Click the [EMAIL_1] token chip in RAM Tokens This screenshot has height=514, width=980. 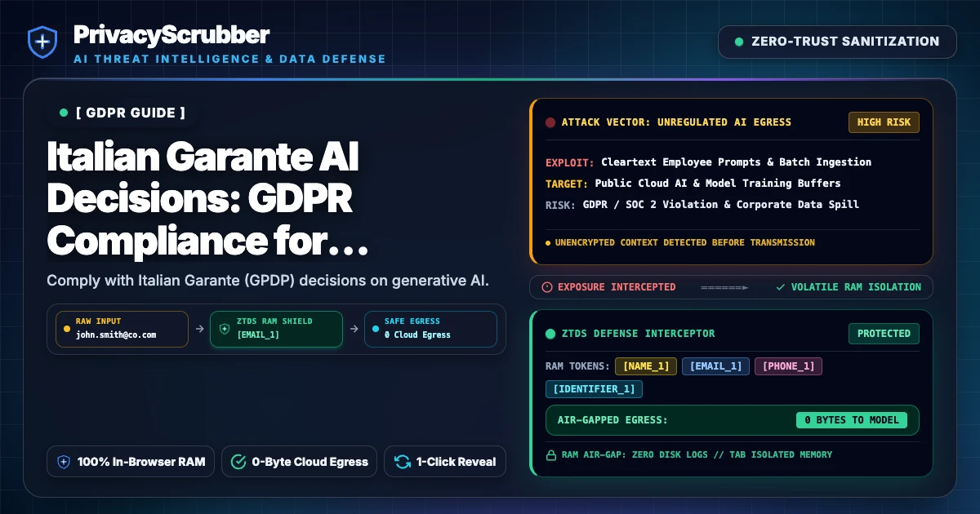coord(715,366)
